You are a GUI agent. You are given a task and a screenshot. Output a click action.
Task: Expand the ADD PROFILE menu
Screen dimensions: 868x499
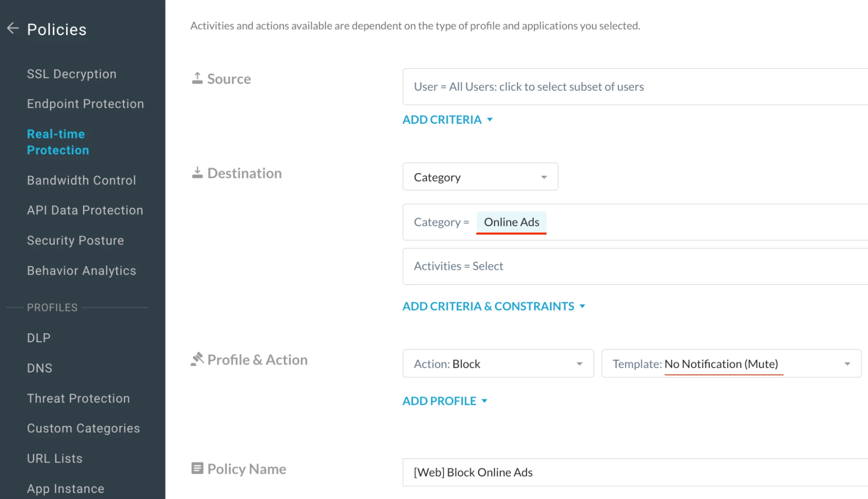click(x=444, y=401)
